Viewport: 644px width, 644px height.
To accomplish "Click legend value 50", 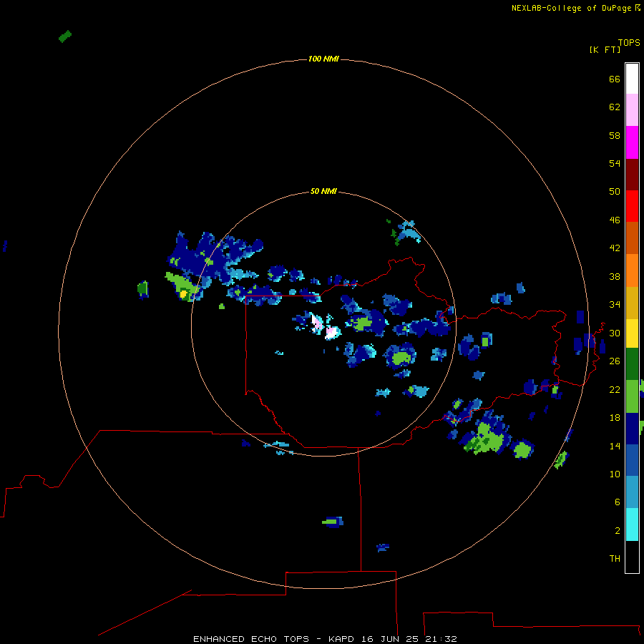I will [615, 192].
